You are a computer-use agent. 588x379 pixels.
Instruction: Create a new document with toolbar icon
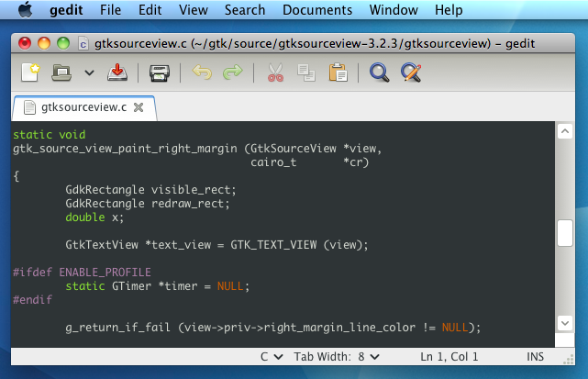tap(30, 72)
